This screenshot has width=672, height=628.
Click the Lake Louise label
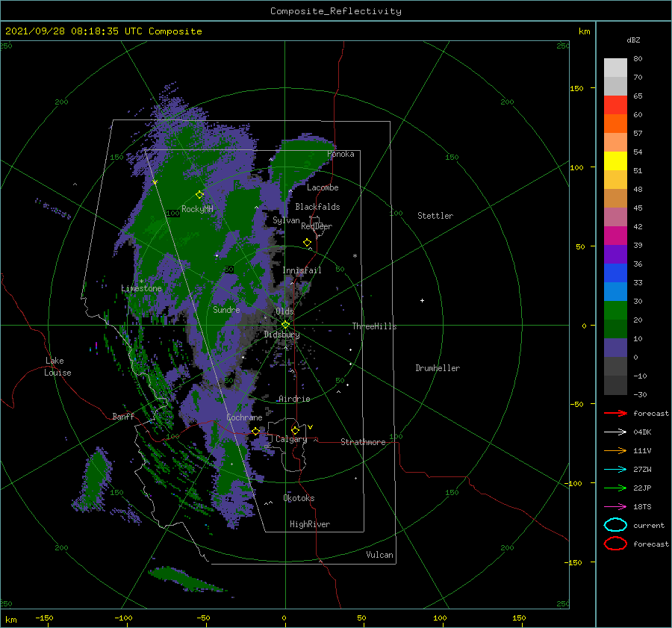click(x=57, y=367)
